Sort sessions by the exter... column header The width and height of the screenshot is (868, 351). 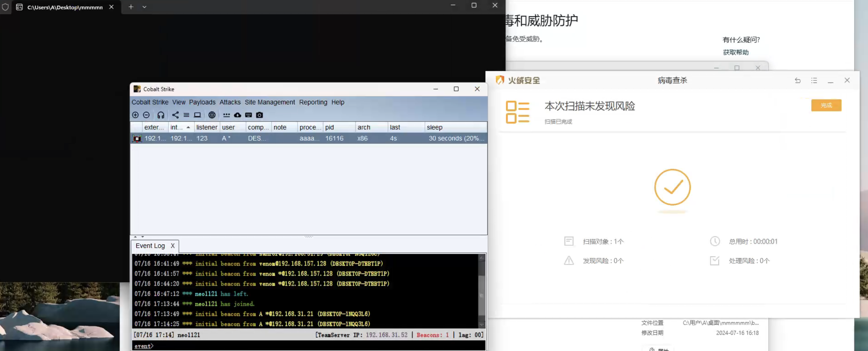coord(155,128)
